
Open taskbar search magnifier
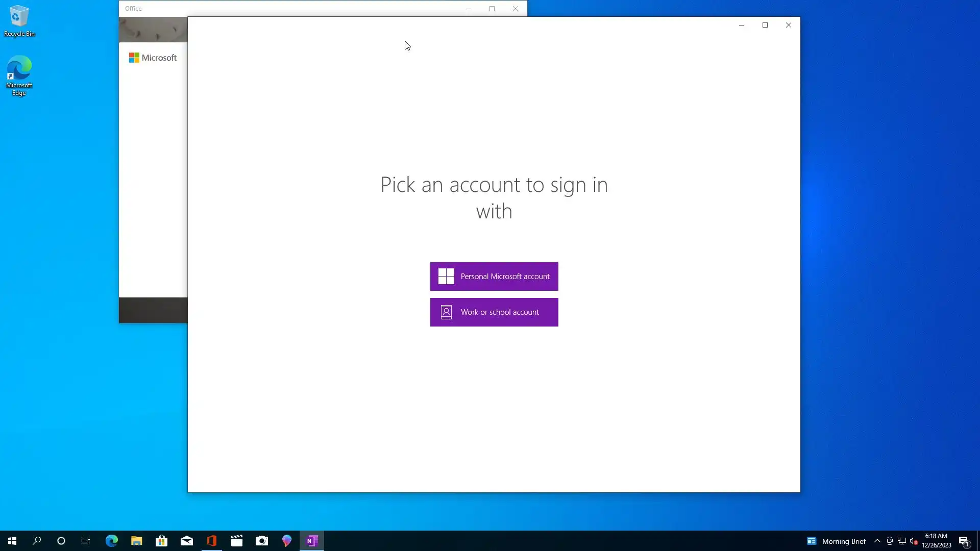(x=37, y=541)
